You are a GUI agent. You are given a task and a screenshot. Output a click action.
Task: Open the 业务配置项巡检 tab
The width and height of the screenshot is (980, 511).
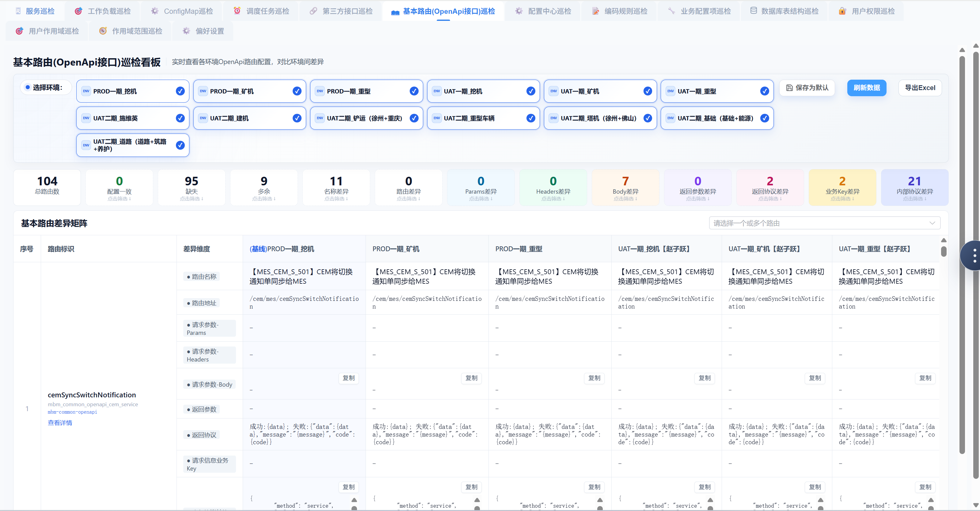[699, 11]
